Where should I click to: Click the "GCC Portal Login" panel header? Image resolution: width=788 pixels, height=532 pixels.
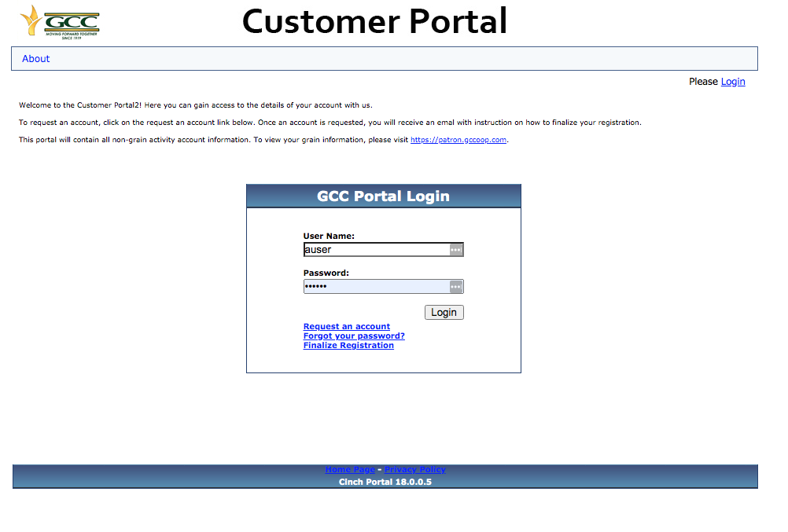point(383,196)
